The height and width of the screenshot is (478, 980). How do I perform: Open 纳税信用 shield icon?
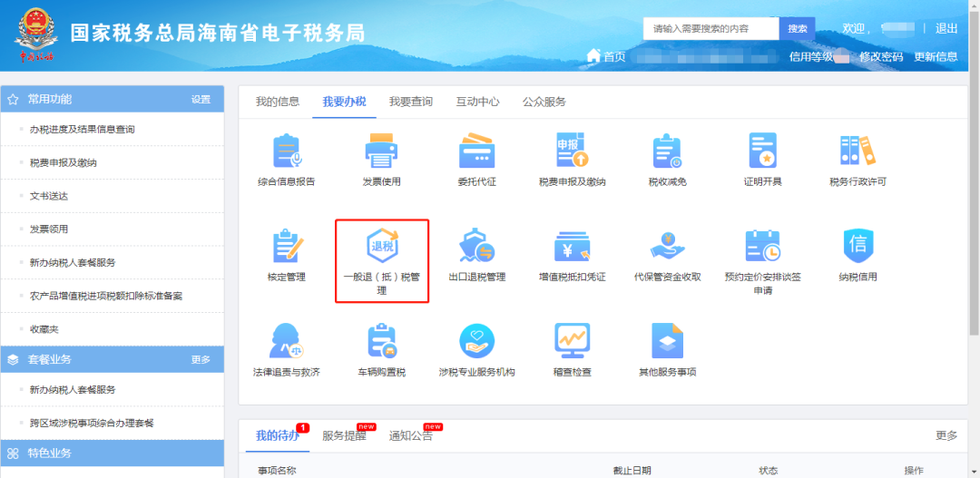pos(857,246)
